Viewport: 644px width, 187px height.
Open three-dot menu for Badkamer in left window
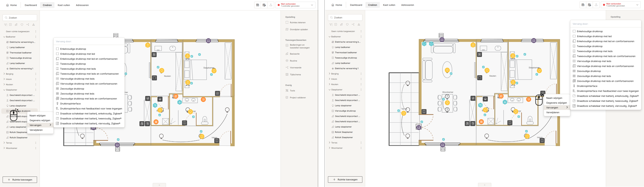[36, 37]
